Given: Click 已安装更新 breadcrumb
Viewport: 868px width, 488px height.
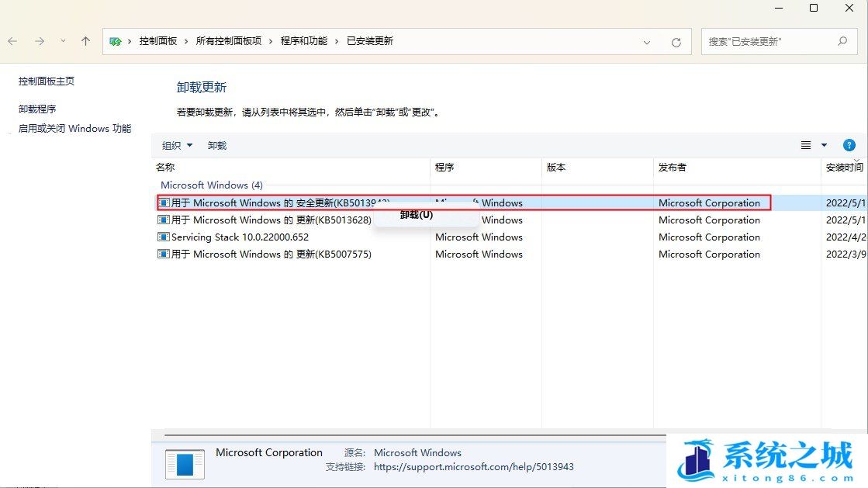Looking at the screenshot, I should (x=370, y=41).
